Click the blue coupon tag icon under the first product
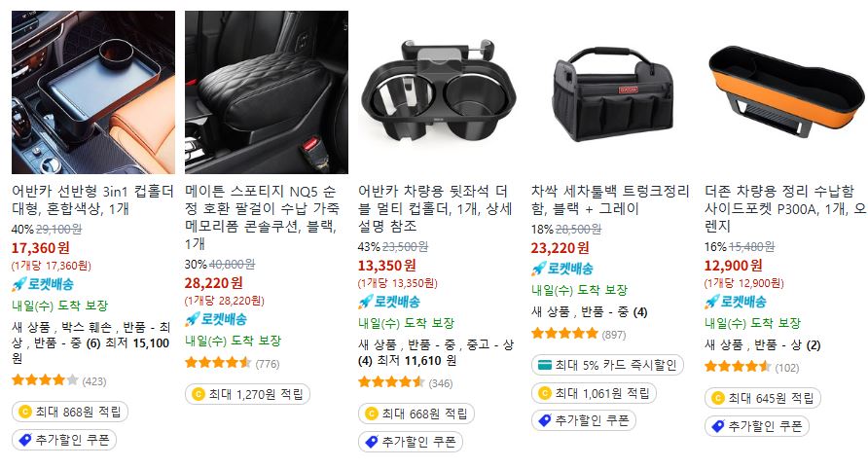Viewport: 868px width, 468px height. (x=25, y=440)
